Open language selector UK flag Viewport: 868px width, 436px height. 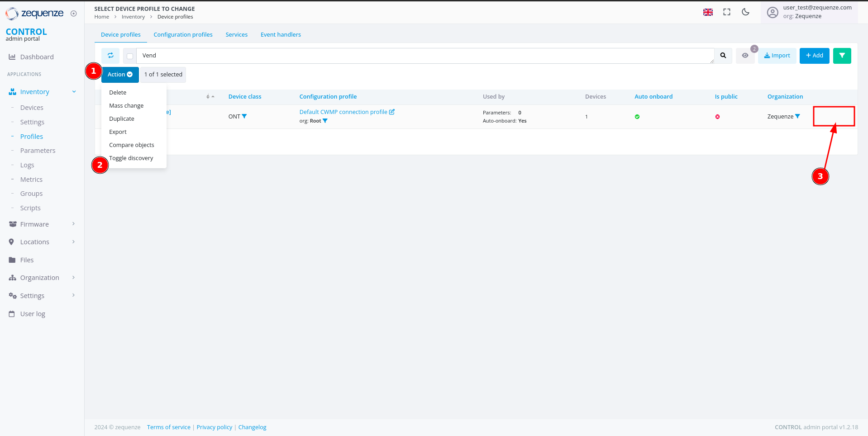pos(708,12)
